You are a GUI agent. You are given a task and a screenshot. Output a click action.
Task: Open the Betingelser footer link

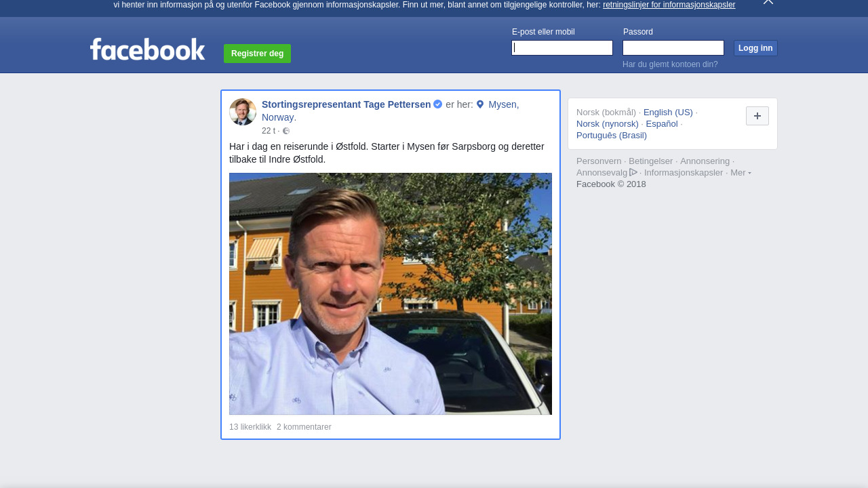(651, 161)
